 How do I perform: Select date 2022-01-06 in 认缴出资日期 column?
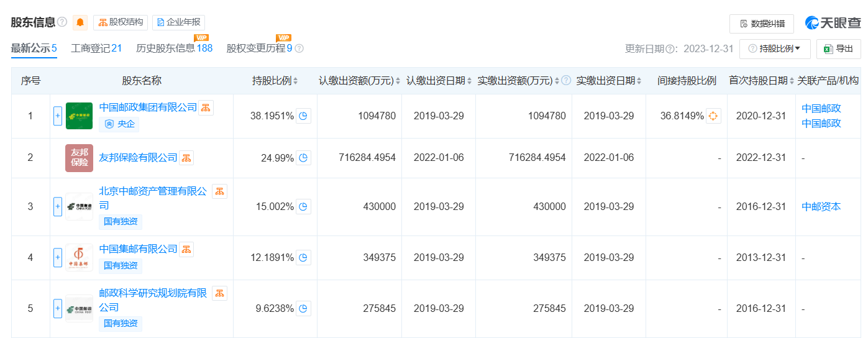(x=439, y=158)
